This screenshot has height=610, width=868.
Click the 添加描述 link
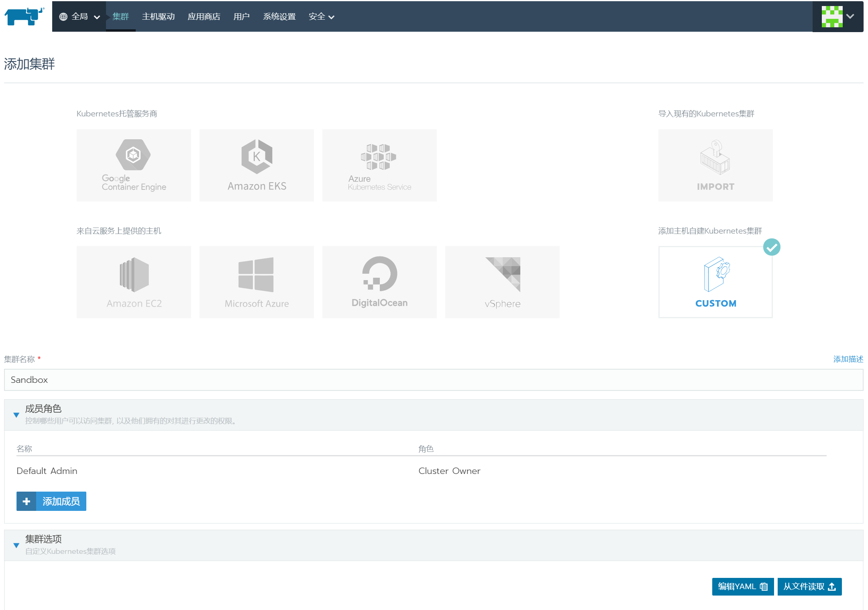tap(848, 359)
